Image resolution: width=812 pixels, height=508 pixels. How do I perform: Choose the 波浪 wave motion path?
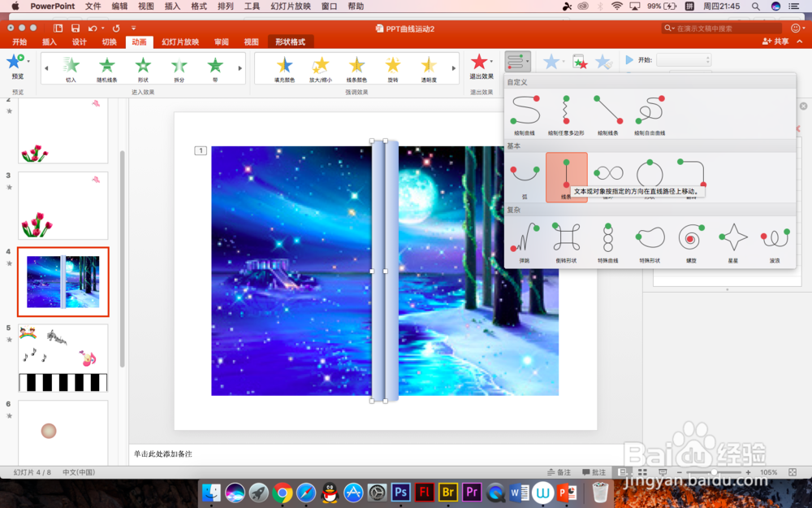tap(775, 241)
